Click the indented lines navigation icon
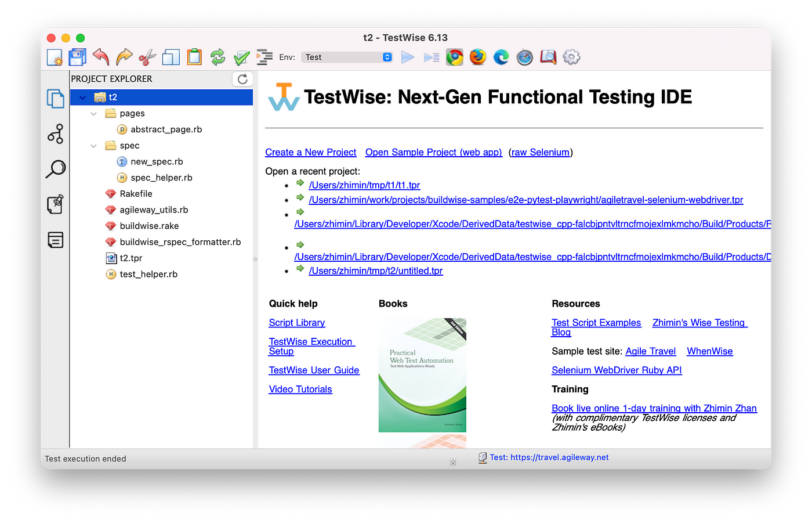 (x=264, y=57)
